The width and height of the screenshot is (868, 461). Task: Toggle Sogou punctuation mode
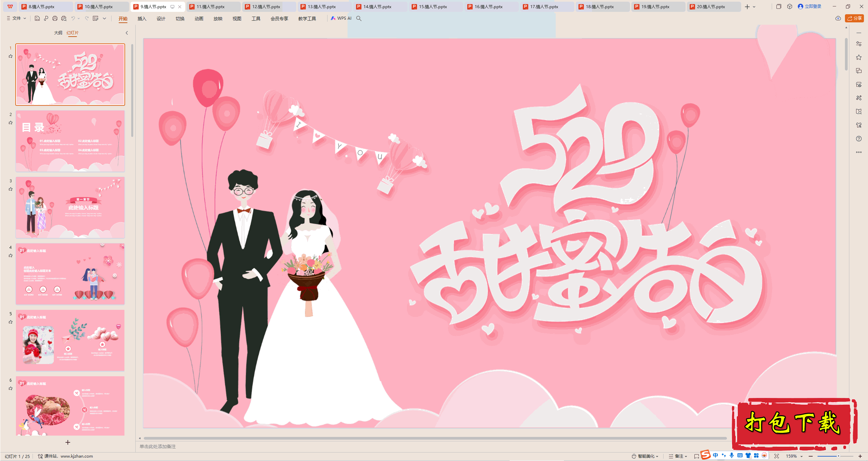(724, 455)
